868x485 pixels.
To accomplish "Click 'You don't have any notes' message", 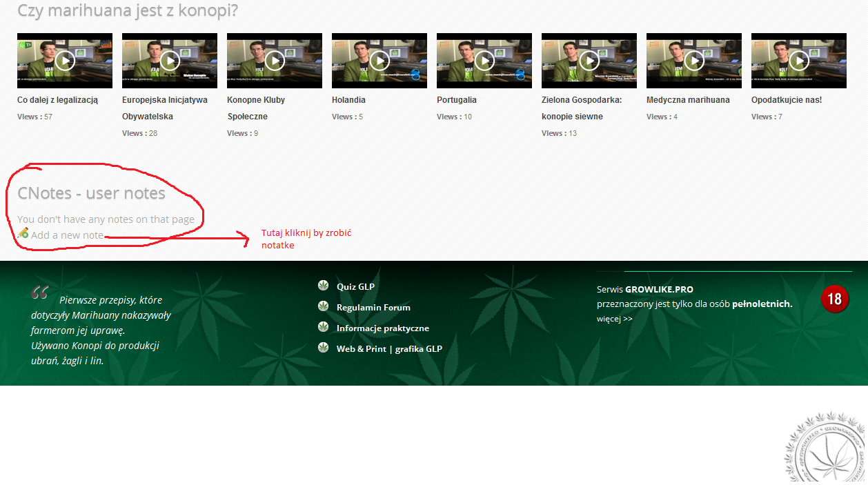I will pyautogui.click(x=106, y=219).
